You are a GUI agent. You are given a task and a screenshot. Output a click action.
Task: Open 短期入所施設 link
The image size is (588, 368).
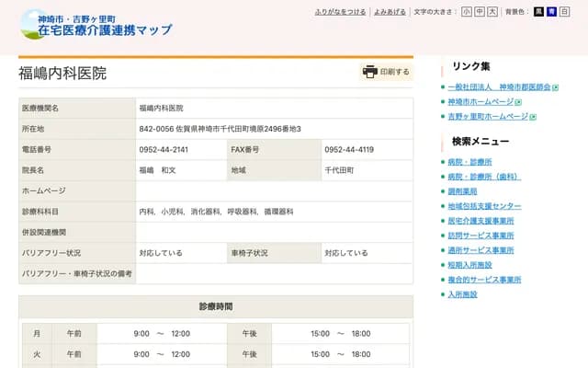tap(469, 265)
